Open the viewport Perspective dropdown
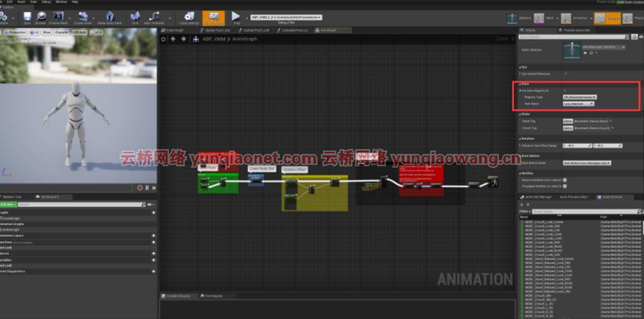The width and height of the screenshot is (644, 319). click(x=15, y=32)
